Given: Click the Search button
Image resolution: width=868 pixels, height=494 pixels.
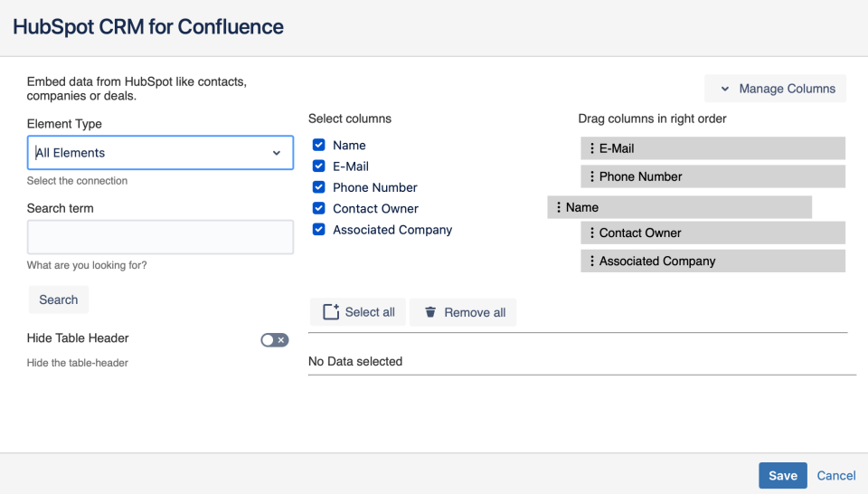Looking at the screenshot, I should click(x=59, y=299).
